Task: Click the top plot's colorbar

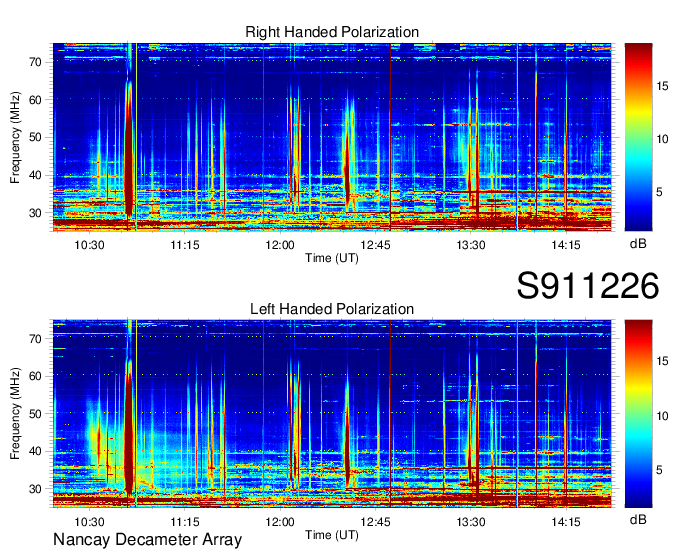Action: [638, 137]
